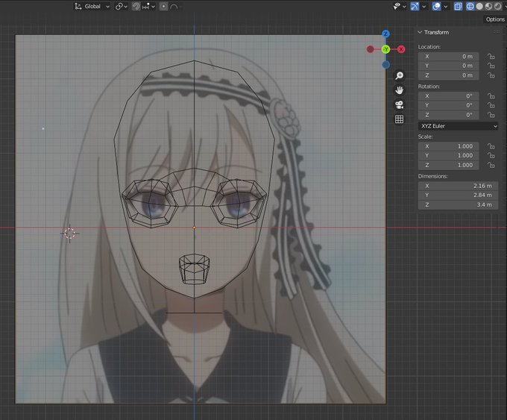This screenshot has width=507, height=420.
Task: Click the green Y axis gizmo handle
Action: [x=385, y=49]
